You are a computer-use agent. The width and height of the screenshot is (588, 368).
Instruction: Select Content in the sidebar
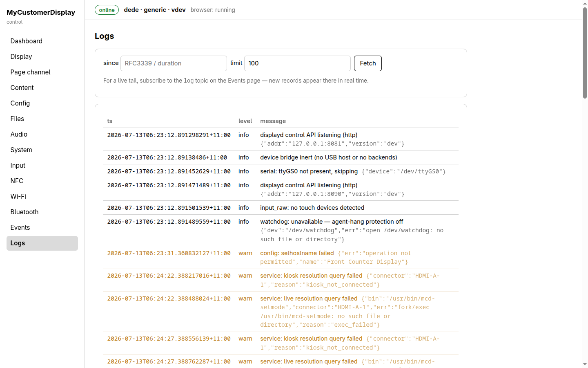(x=42, y=88)
